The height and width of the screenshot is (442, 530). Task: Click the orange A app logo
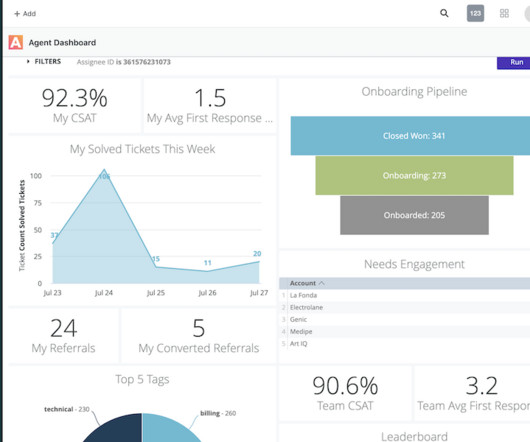click(16, 42)
